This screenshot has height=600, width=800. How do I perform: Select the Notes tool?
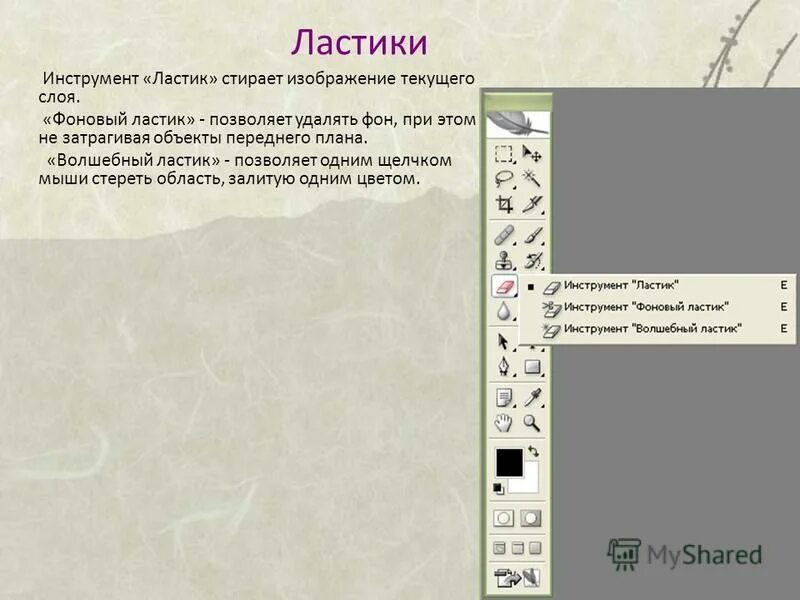click(x=504, y=397)
